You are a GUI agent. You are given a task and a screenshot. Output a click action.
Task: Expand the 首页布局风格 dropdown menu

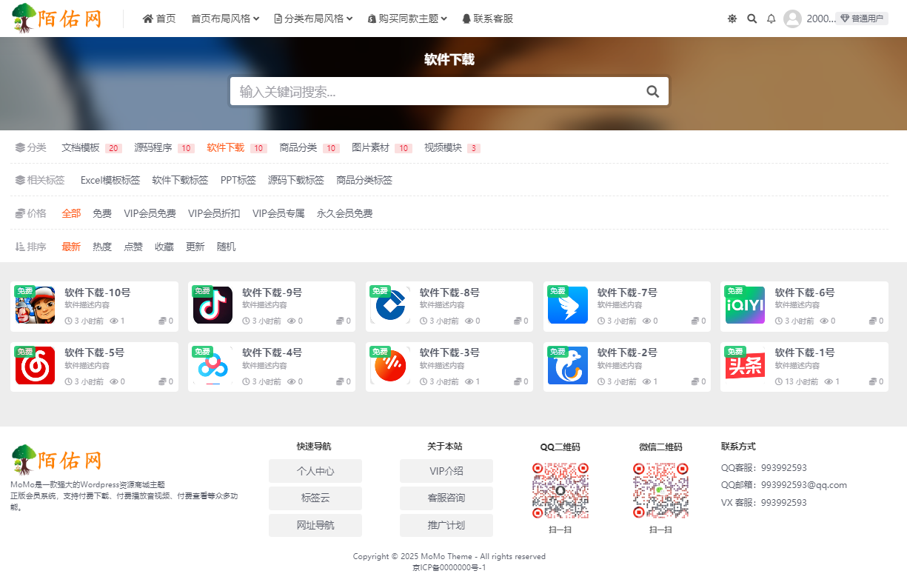click(x=225, y=19)
